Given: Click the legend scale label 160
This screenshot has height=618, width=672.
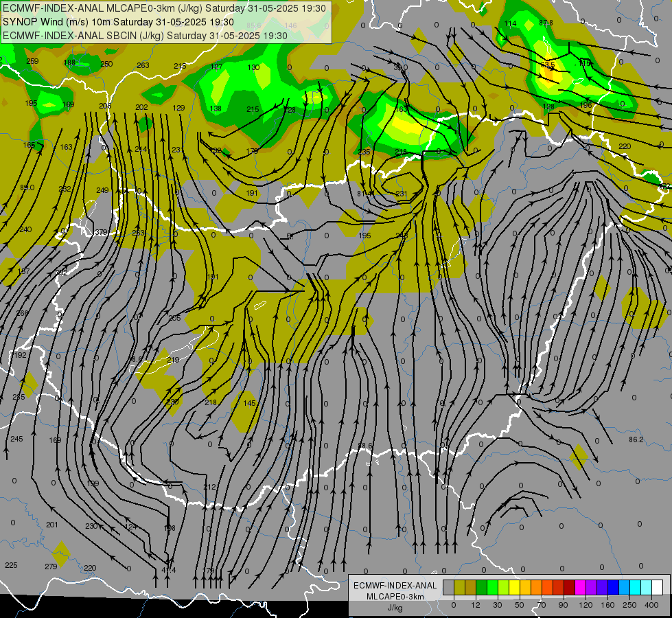Looking at the screenshot, I should click(x=607, y=605).
